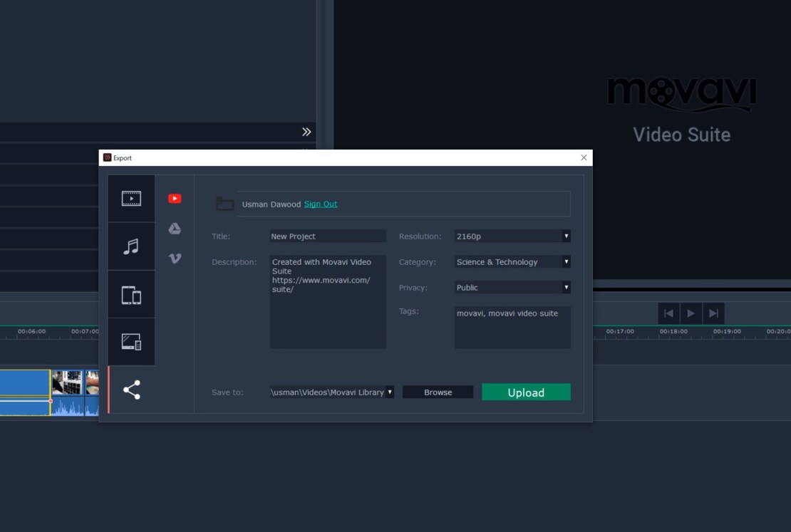The image size is (791, 532).
Task: Click the account folder icon beside Usman Dawood
Action: [x=224, y=204]
